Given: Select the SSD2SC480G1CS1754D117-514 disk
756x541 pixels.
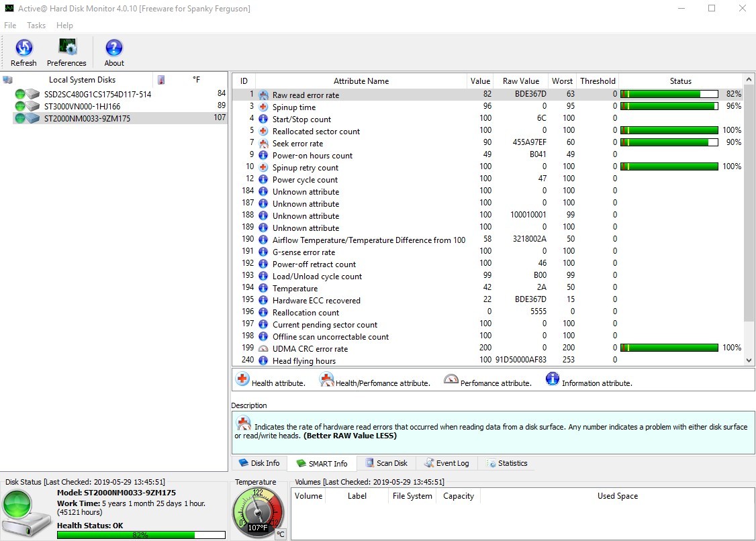Looking at the screenshot, I should pyautogui.click(x=97, y=95).
